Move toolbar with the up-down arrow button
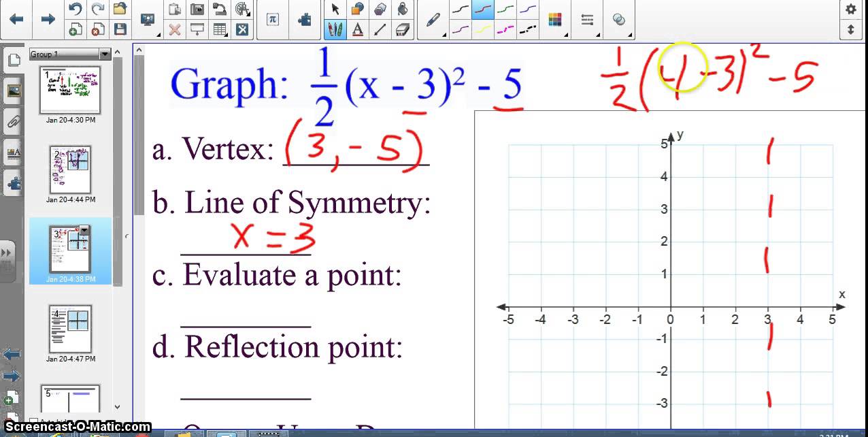 coord(851,29)
